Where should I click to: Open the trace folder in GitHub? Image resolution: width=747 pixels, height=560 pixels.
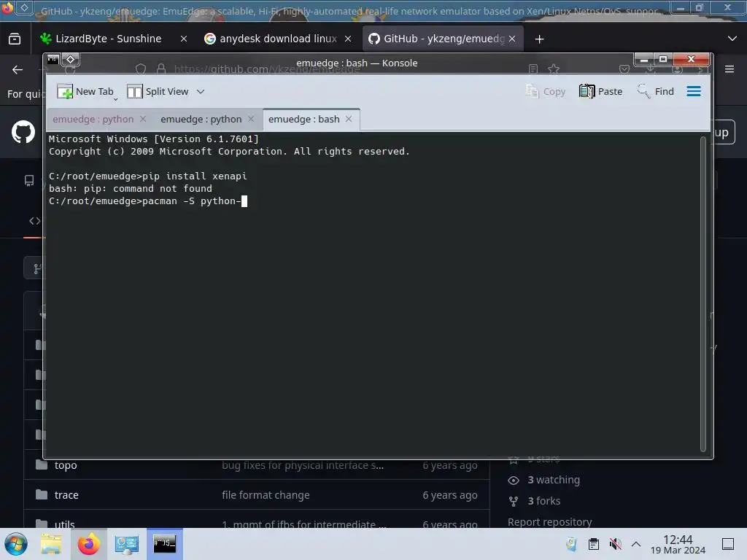pos(66,495)
